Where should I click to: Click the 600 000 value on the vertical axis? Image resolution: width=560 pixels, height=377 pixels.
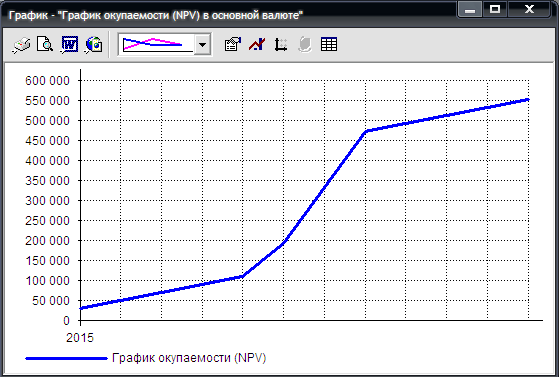(x=47, y=81)
